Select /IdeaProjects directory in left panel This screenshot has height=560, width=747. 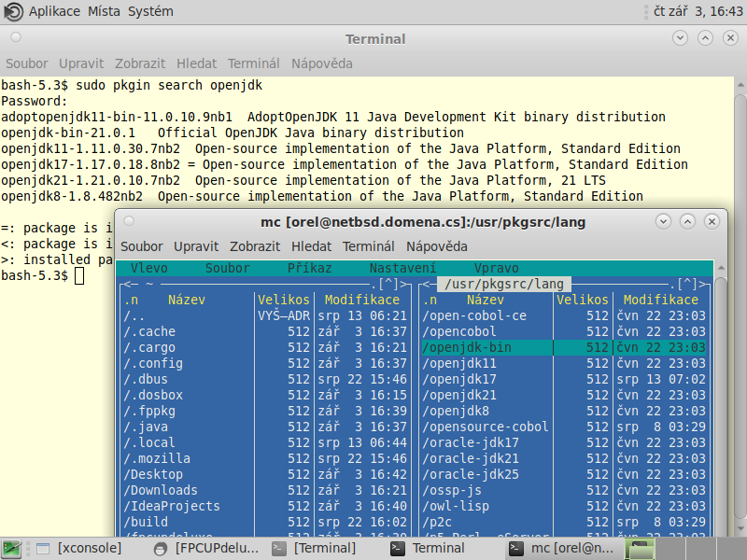pos(265,506)
